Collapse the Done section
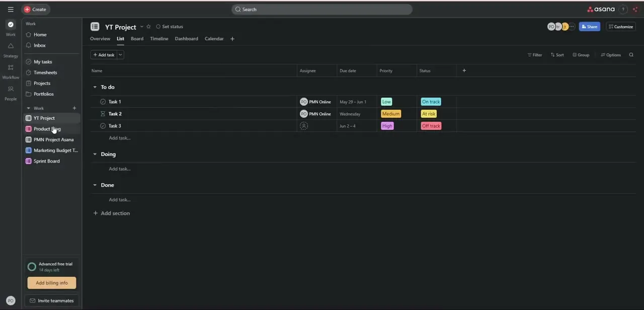This screenshot has width=644, height=310. (95, 185)
